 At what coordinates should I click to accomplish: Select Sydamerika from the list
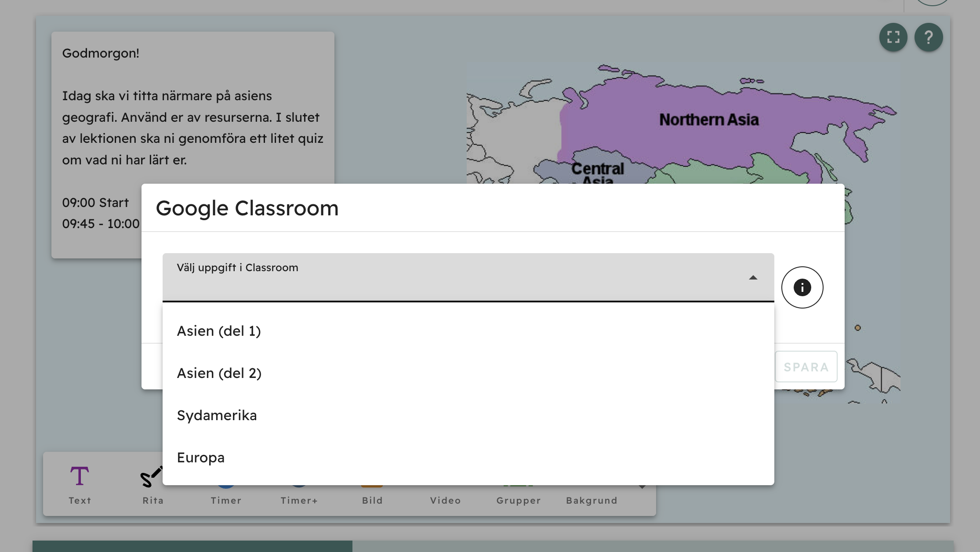[217, 415]
